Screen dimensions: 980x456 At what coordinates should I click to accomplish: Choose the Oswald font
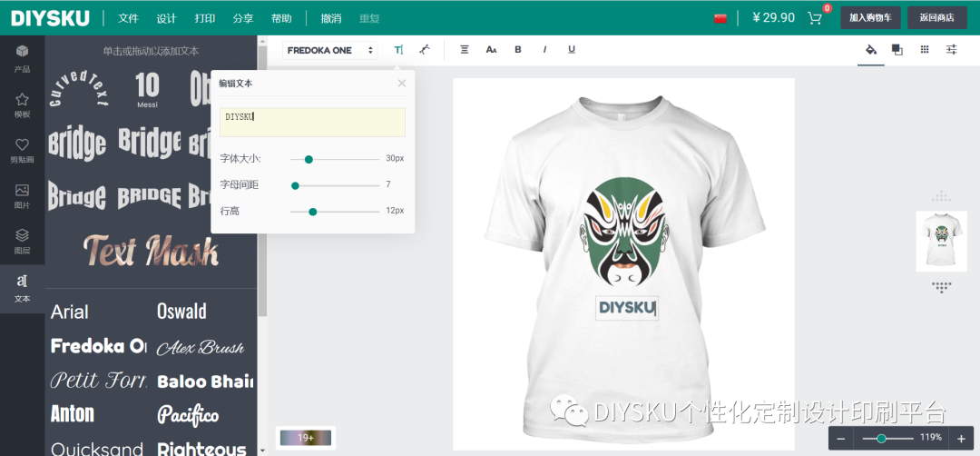(x=181, y=311)
